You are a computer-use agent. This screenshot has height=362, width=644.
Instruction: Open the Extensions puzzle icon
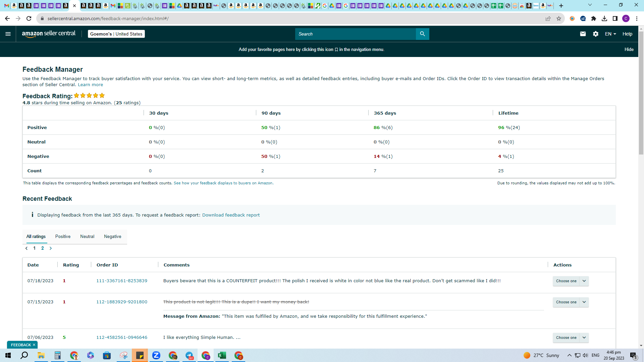coord(594,18)
